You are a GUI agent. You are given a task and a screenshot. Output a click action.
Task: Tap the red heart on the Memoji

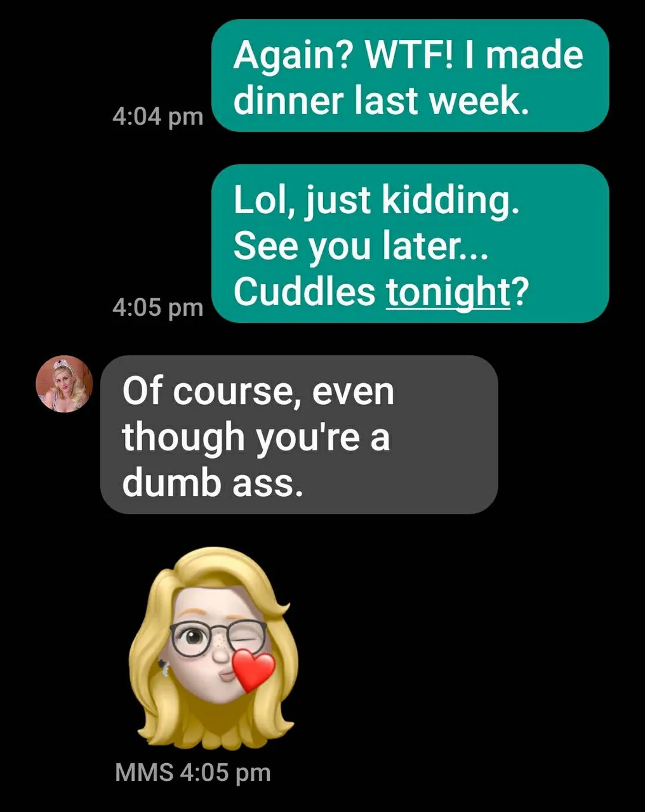coord(254,669)
